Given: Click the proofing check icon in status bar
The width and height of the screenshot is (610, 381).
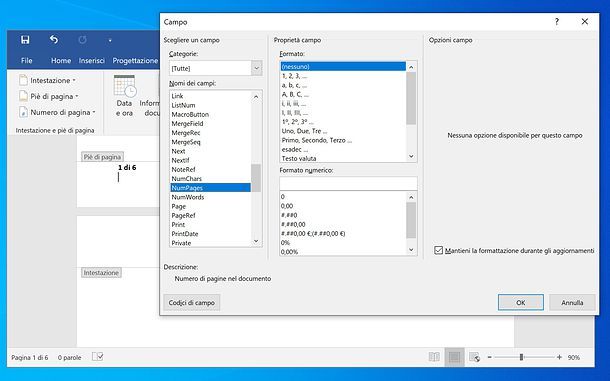Looking at the screenshot, I should pyautogui.click(x=97, y=356).
